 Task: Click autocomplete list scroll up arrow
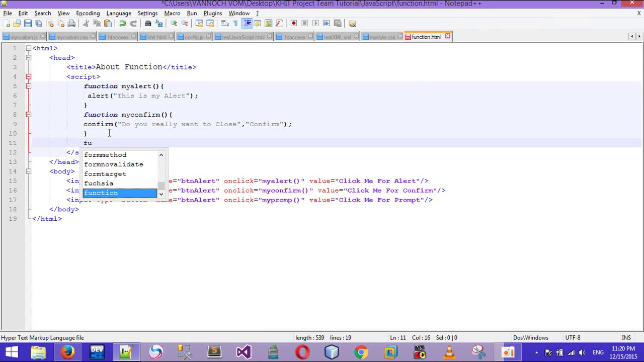pyautogui.click(x=161, y=155)
